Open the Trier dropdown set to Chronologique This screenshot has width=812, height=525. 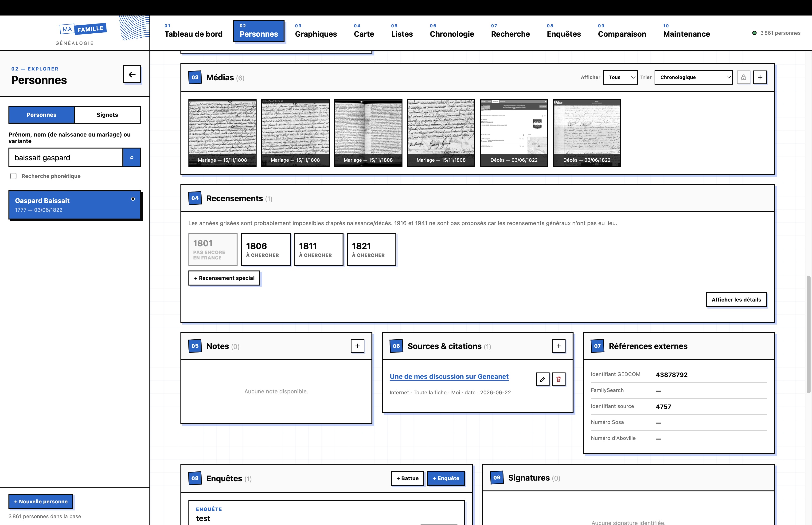pos(693,77)
